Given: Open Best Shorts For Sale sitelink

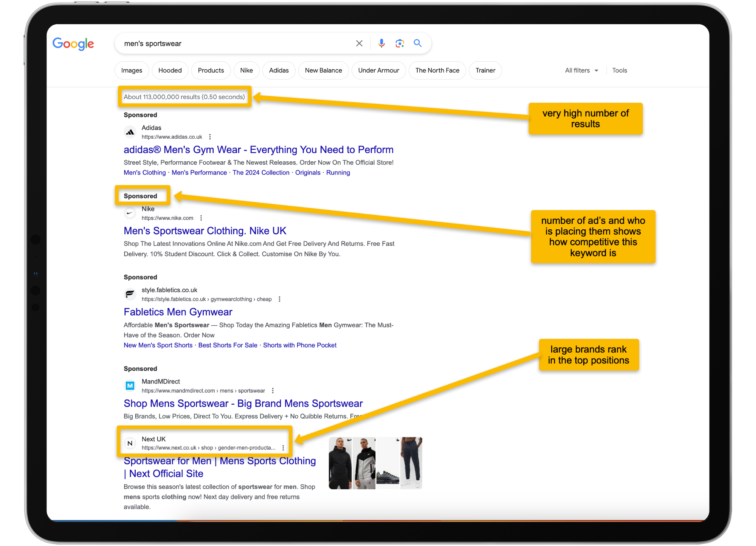Looking at the screenshot, I should 228,345.
